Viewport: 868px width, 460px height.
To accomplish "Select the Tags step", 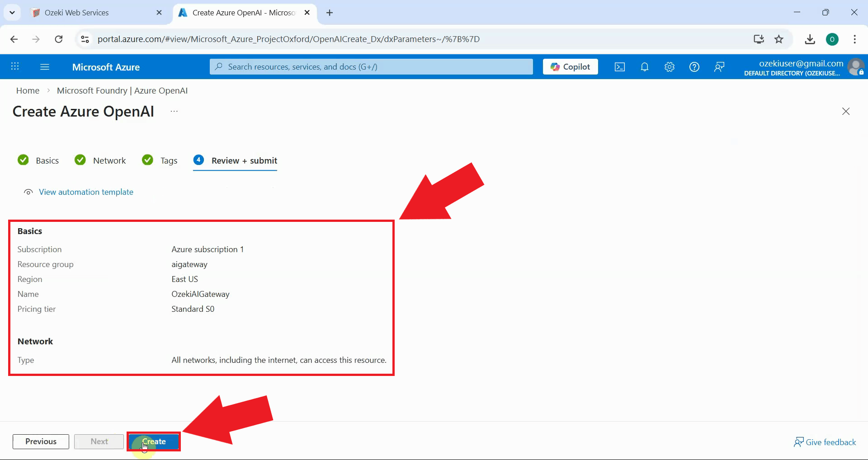I will 168,160.
